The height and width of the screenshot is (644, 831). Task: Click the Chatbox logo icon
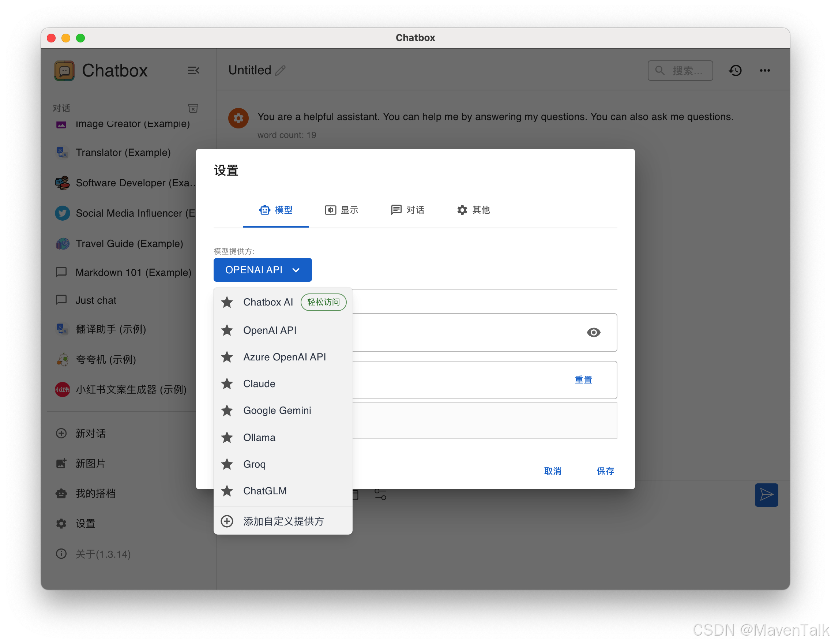(64, 71)
